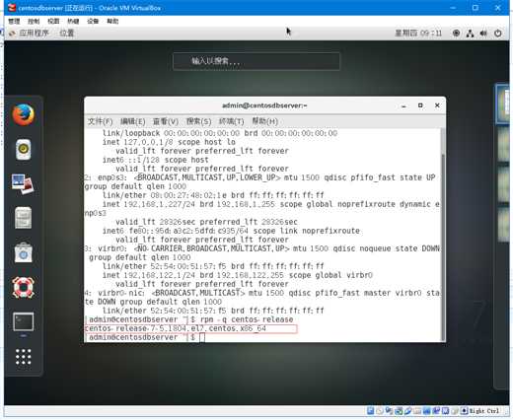The height and width of the screenshot is (420, 513).
Task: Launch Firefox from the GNOME dash
Action: tap(23, 114)
